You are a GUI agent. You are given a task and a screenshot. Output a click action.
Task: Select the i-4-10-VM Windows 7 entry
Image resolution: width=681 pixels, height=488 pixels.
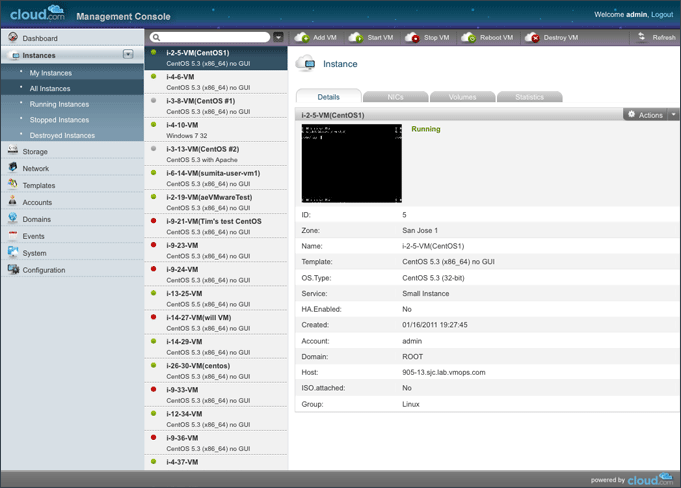[x=216, y=130]
